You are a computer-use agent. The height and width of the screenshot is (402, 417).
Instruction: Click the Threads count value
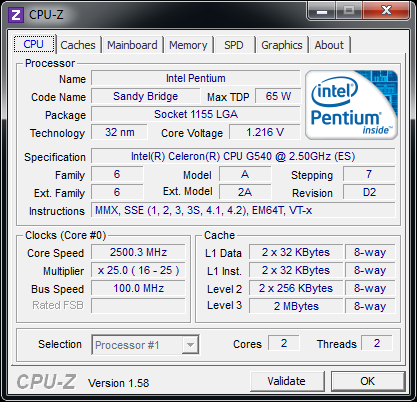377,343
